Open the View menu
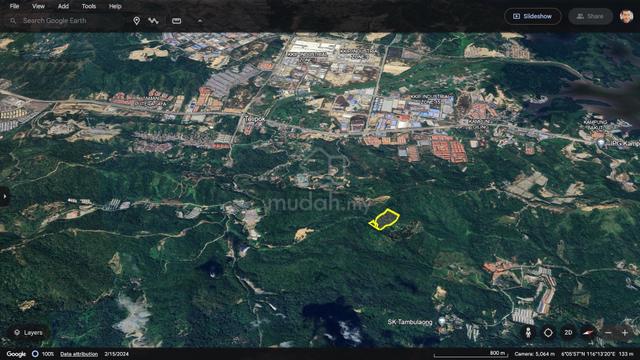Image resolution: width=640 pixels, height=360 pixels. pyautogui.click(x=38, y=6)
